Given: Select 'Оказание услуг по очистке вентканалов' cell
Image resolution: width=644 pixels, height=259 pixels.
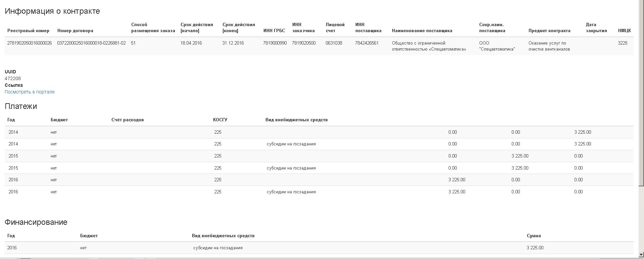Looking at the screenshot, I should 549,46.
